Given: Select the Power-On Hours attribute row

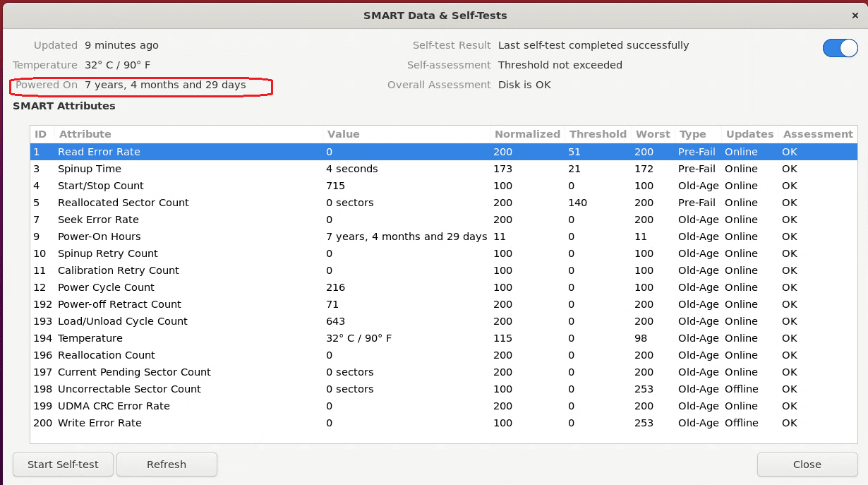Looking at the screenshot, I should point(100,236).
